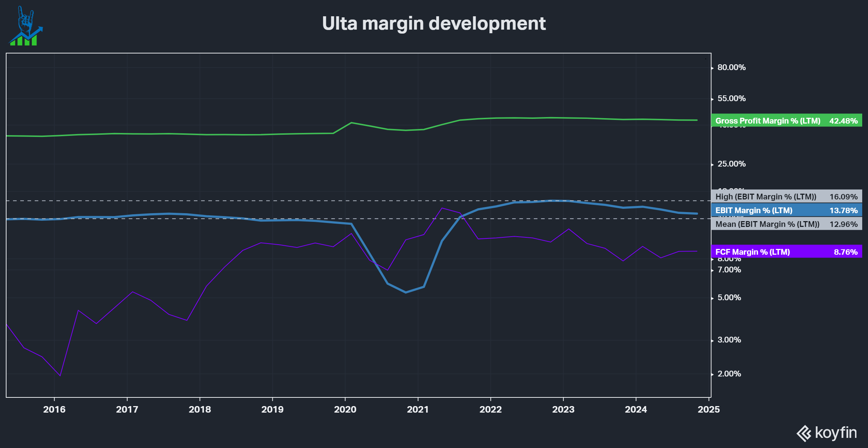Click the 25.00% y-axis label
This screenshot has height=448, width=868.
(732, 164)
